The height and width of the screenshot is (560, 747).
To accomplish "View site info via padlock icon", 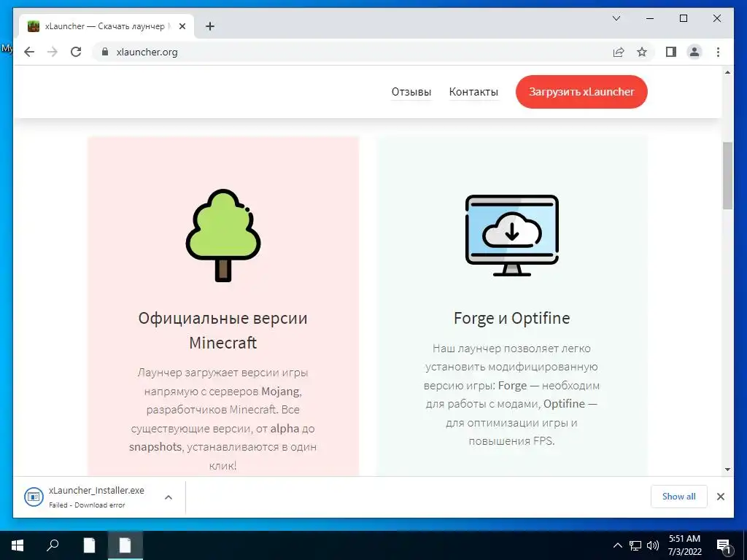I will (x=105, y=52).
